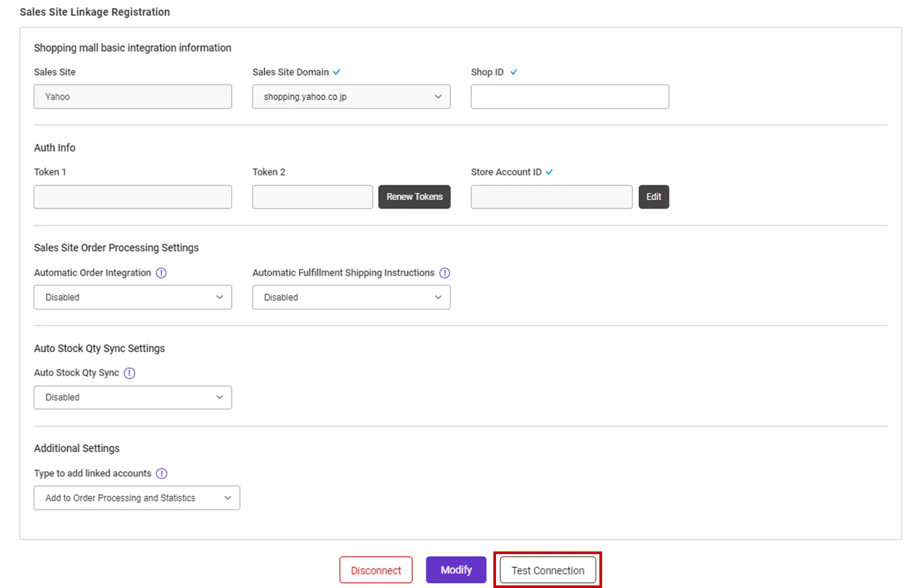Open the linked accounts type dropdown
The image size is (920, 588).
(x=137, y=498)
